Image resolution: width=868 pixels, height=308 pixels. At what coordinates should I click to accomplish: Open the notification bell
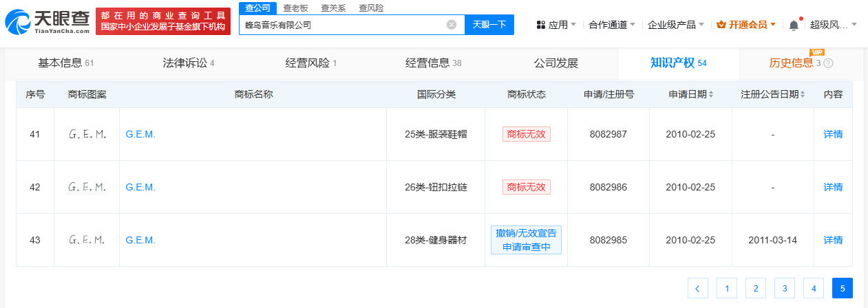coord(794,25)
